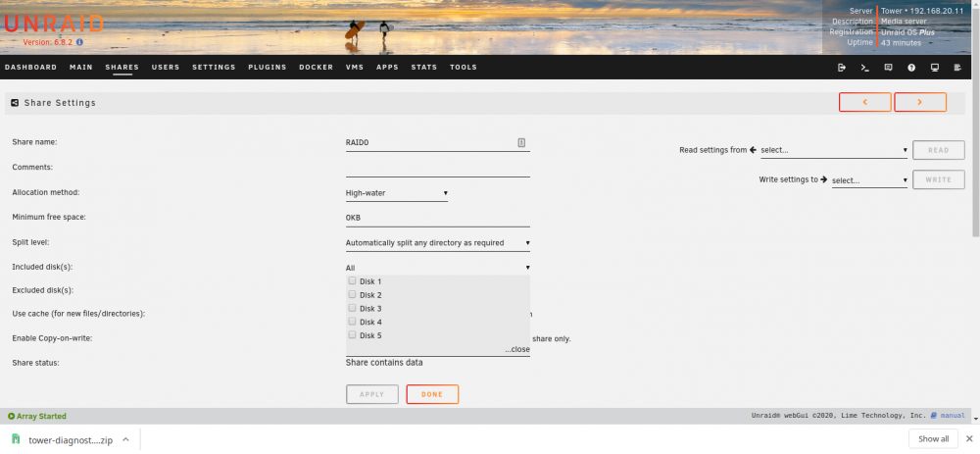Click the icon inside the Share name field
The width and height of the screenshot is (980, 454).
pos(521,142)
